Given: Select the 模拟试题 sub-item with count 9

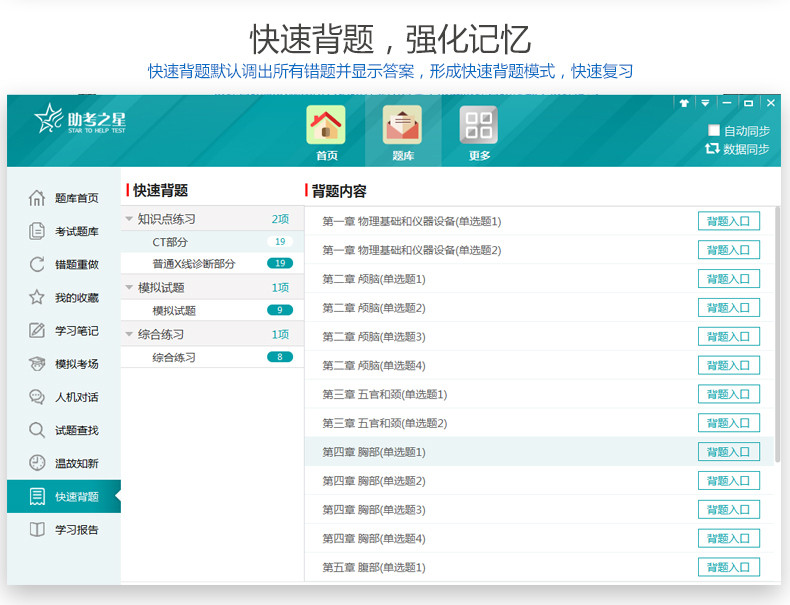Looking at the screenshot, I should 213,310.
